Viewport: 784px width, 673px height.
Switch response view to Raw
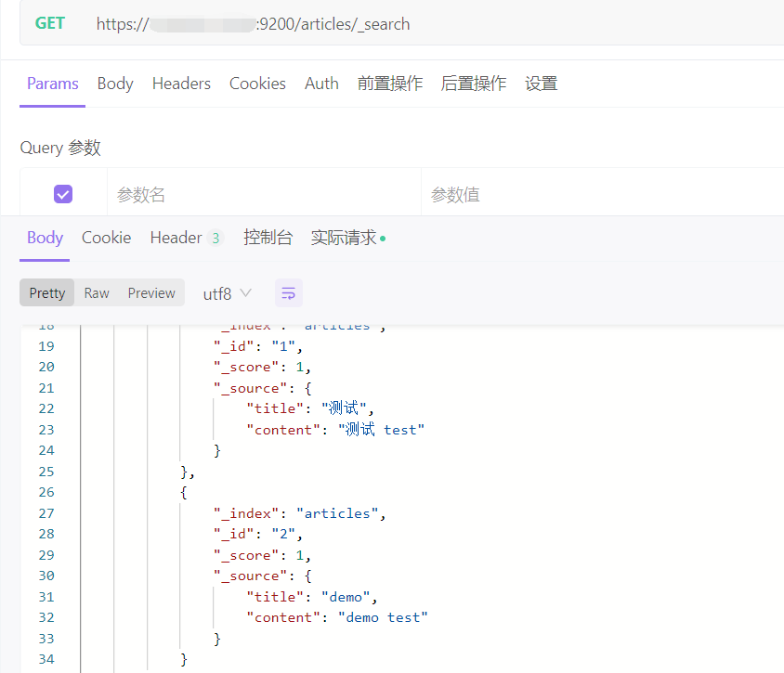97,293
